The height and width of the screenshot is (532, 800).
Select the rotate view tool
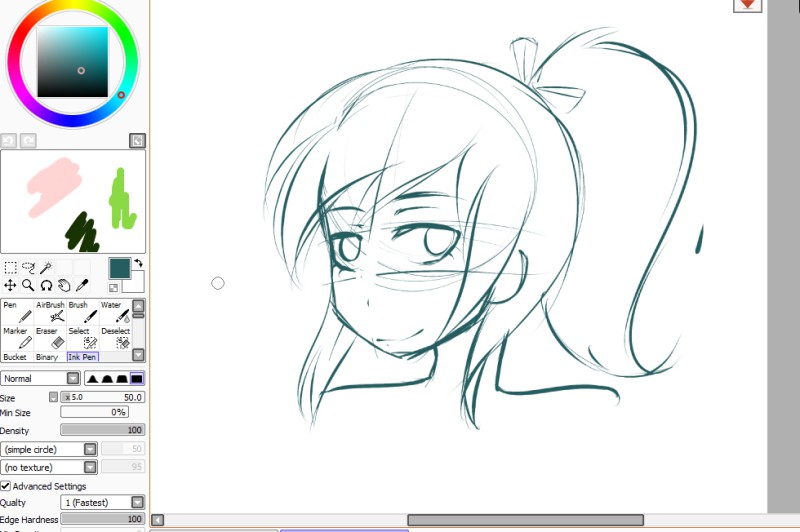coord(46,285)
